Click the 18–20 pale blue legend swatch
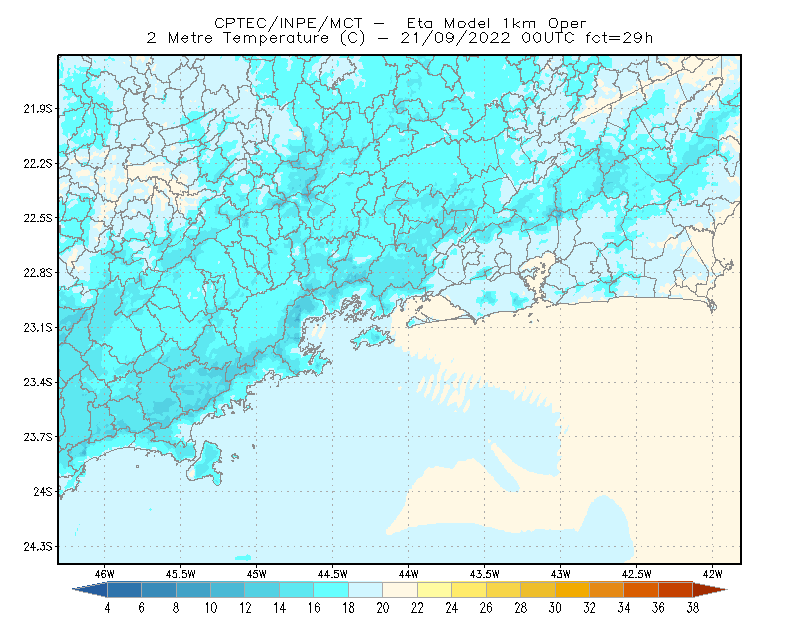Image resolution: width=800 pixels, height=618 pixels. 365,589
